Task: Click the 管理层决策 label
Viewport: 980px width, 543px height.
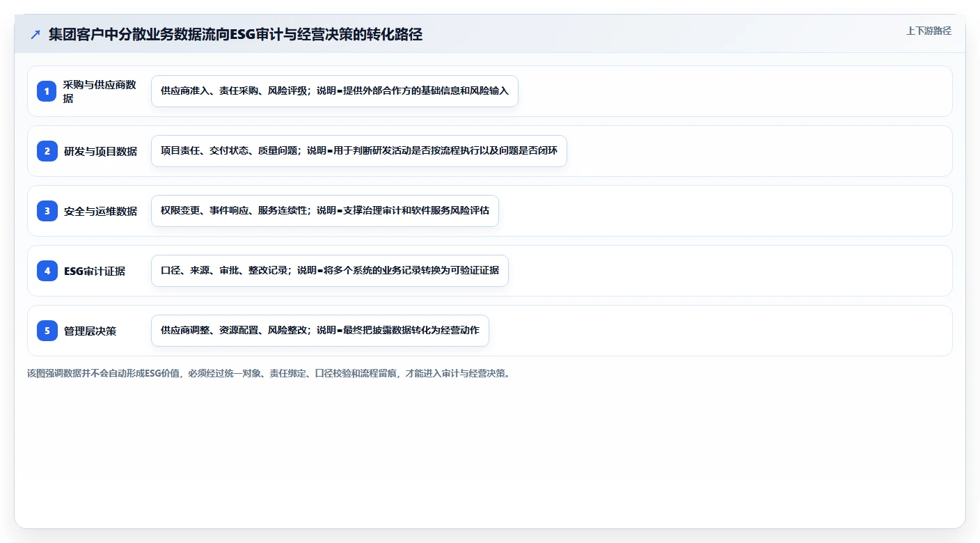Action: click(x=90, y=331)
